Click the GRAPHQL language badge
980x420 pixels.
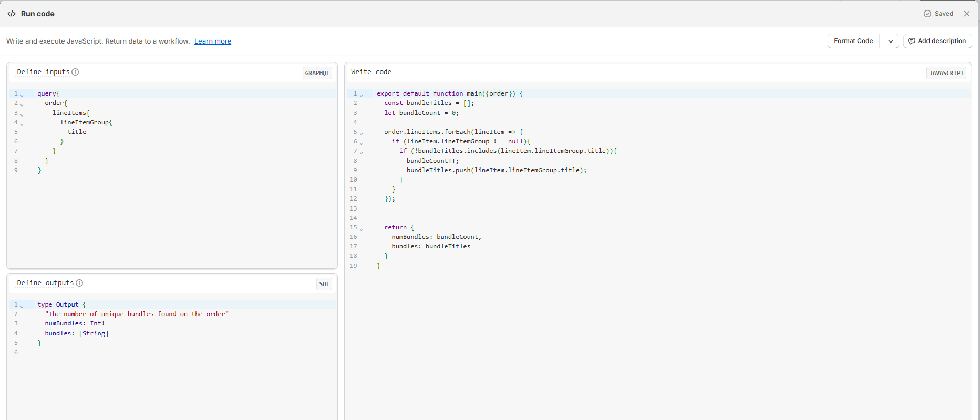coord(317,73)
